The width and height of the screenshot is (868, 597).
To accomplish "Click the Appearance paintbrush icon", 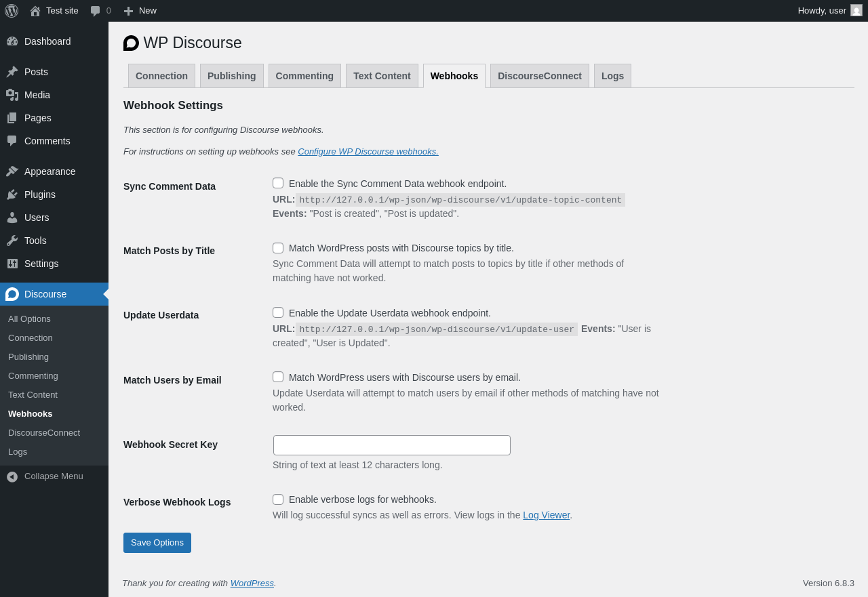I will point(12,171).
